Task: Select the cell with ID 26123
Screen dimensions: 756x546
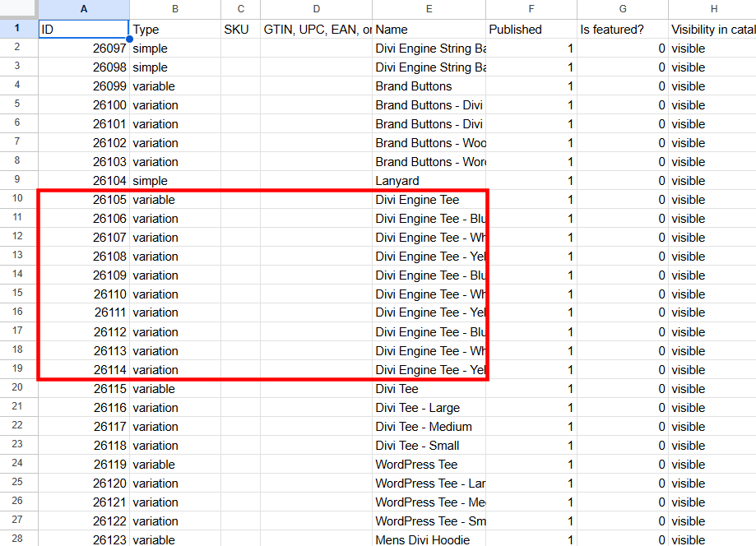Action: click(83, 539)
